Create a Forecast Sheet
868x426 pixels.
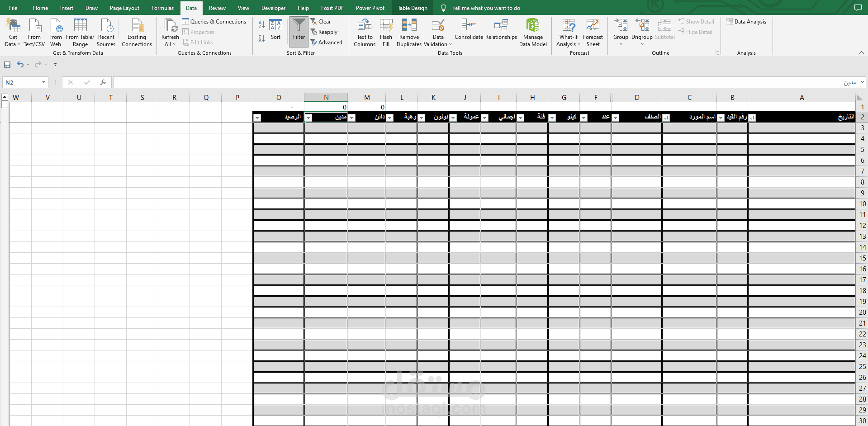click(593, 33)
